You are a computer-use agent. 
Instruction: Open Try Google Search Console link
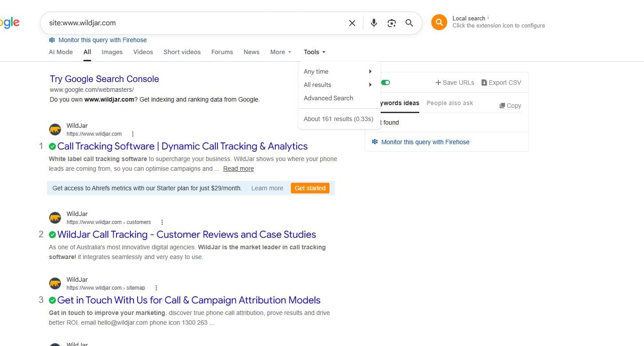[x=104, y=79]
